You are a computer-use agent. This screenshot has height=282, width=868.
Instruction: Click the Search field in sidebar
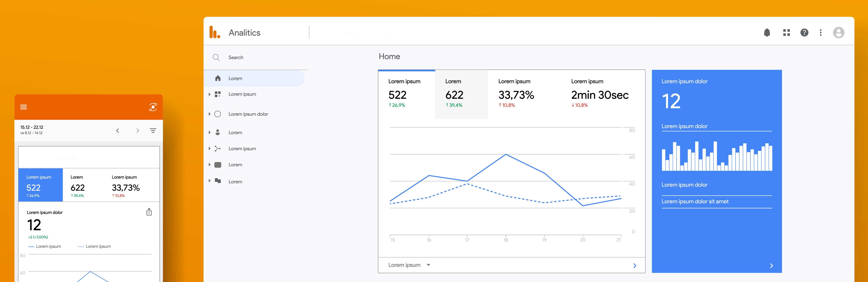click(256, 57)
